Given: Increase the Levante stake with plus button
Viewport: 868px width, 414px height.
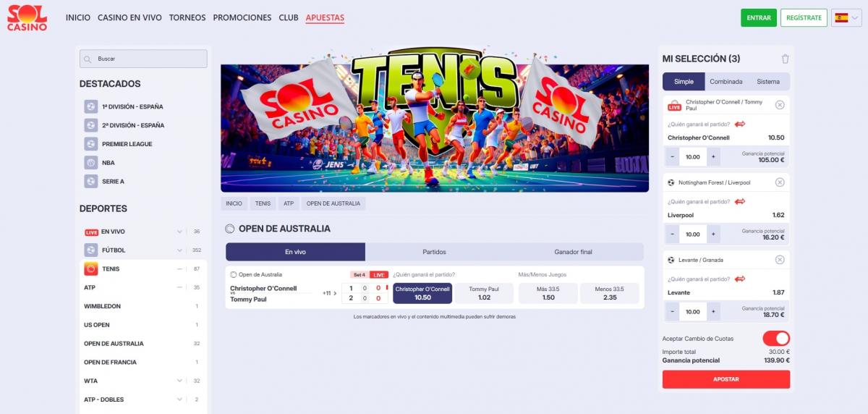Looking at the screenshot, I should (x=713, y=311).
